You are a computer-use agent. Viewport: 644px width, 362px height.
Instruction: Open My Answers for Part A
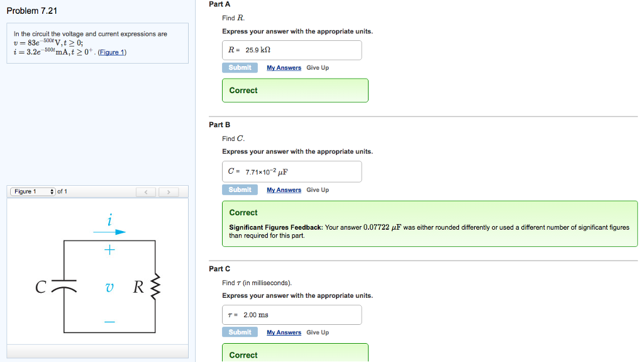point(284,68)
